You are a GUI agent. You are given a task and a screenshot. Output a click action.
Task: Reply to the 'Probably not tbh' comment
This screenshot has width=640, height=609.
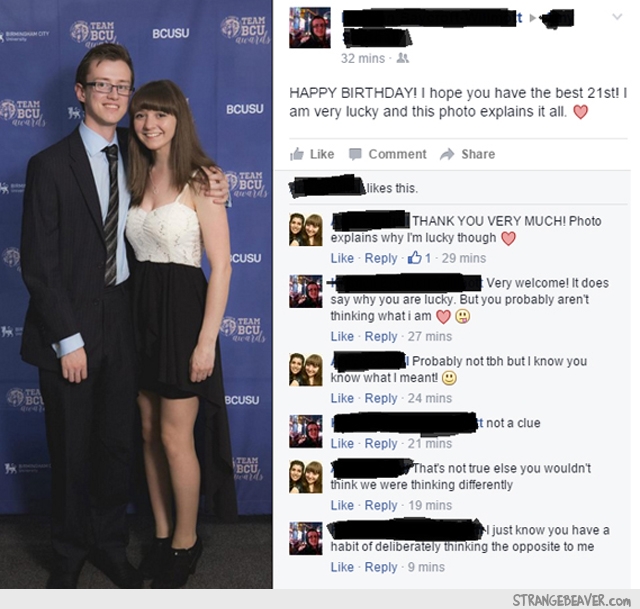pos(381,398)
